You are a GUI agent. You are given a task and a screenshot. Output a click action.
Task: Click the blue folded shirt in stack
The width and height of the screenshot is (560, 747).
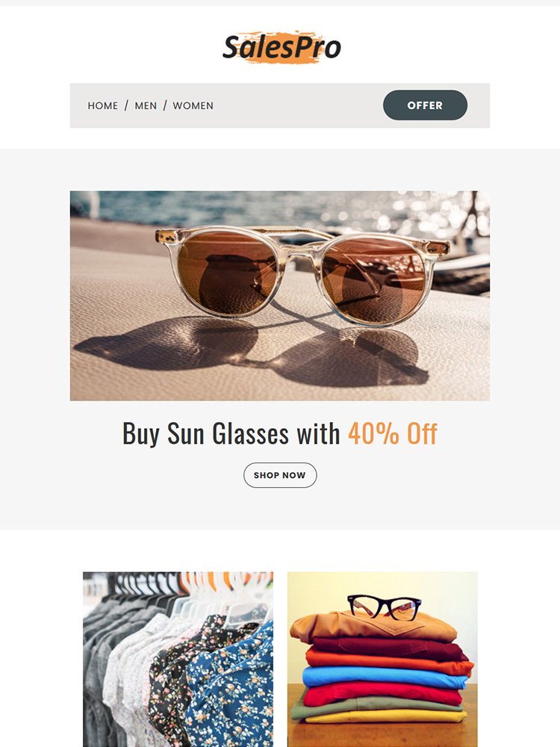[383, 677]
